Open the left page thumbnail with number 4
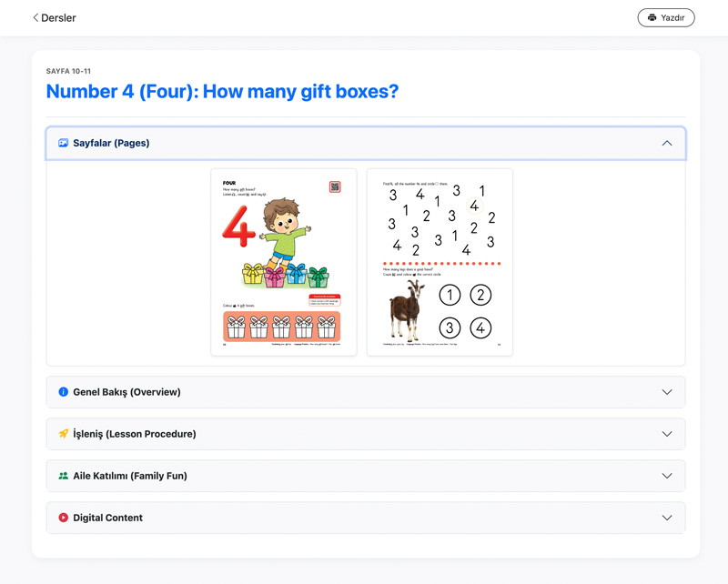The image size is (728, 584). tap(283, 262)
